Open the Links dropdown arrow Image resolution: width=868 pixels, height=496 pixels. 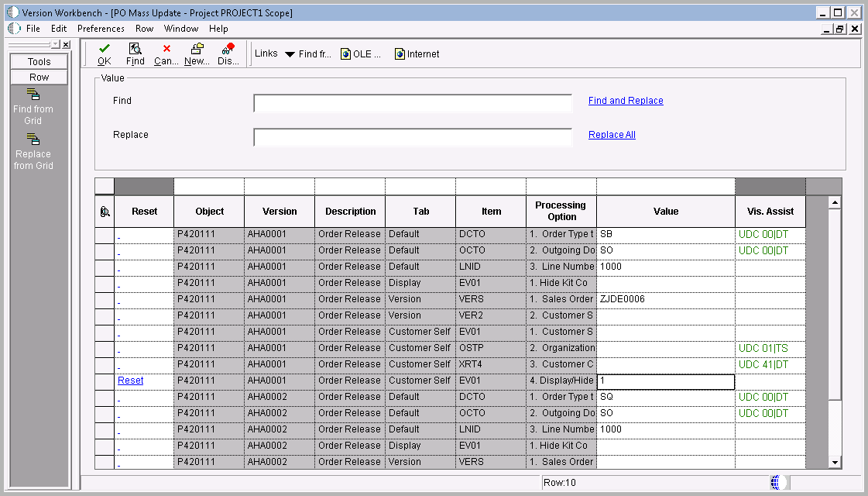coord(288,53)
